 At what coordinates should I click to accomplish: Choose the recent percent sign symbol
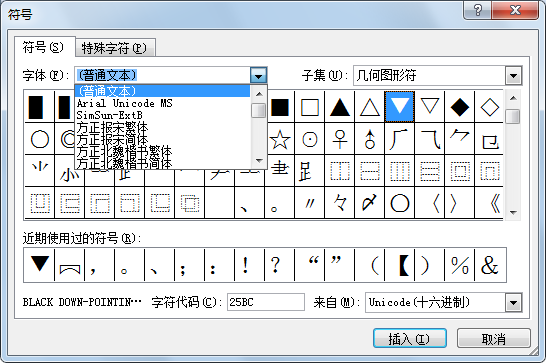[460, 265]
